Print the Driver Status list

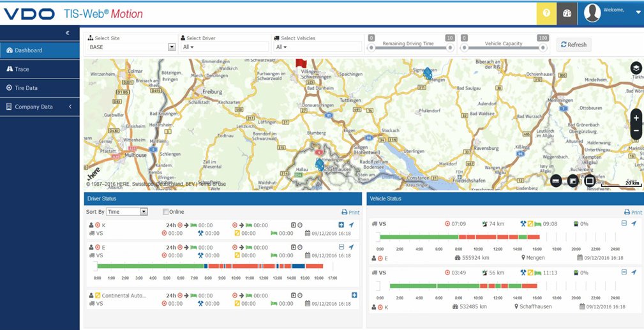(x=350, y=213)
